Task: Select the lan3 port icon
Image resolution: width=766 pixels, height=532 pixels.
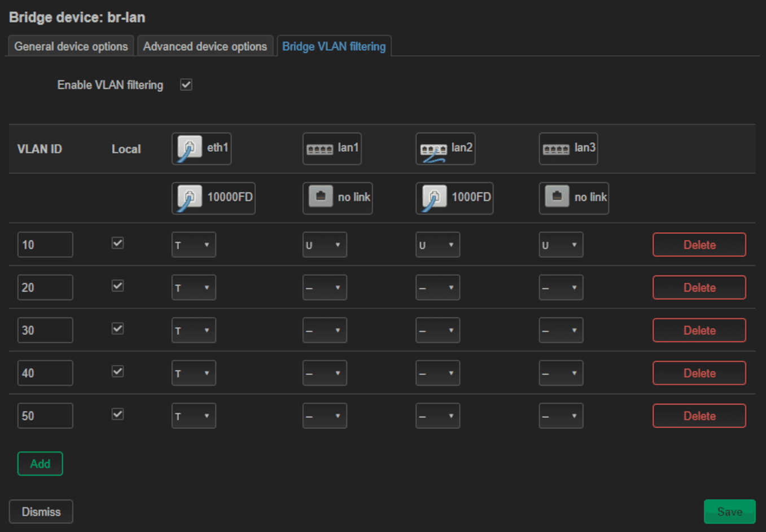Action: [x=568, y=148]
